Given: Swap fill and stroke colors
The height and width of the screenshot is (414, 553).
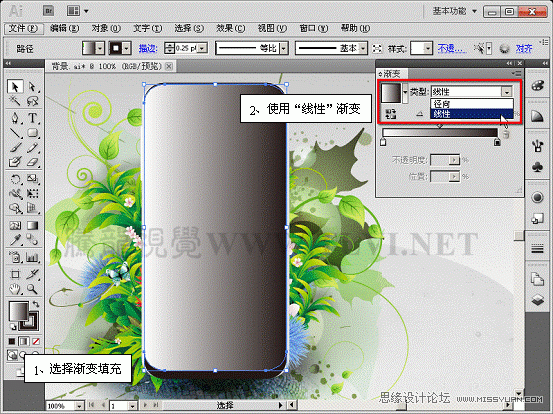Looking at the screenshot, I should click(36, 304).
